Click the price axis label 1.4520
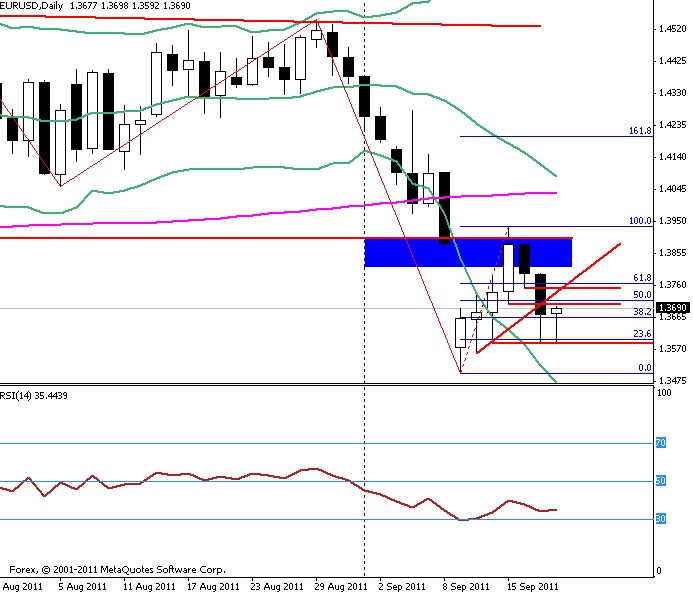 coord(672,29)
